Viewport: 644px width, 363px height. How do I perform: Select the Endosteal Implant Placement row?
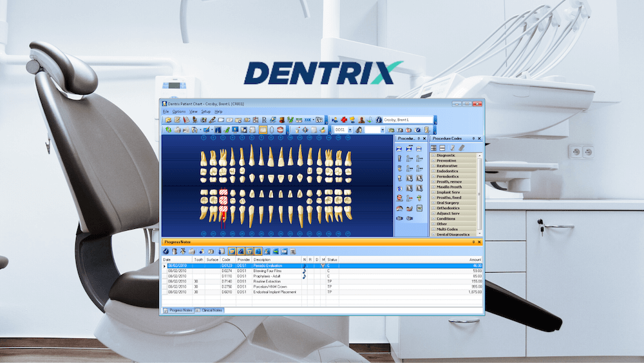pyautogui.click(x=323, y=292)
